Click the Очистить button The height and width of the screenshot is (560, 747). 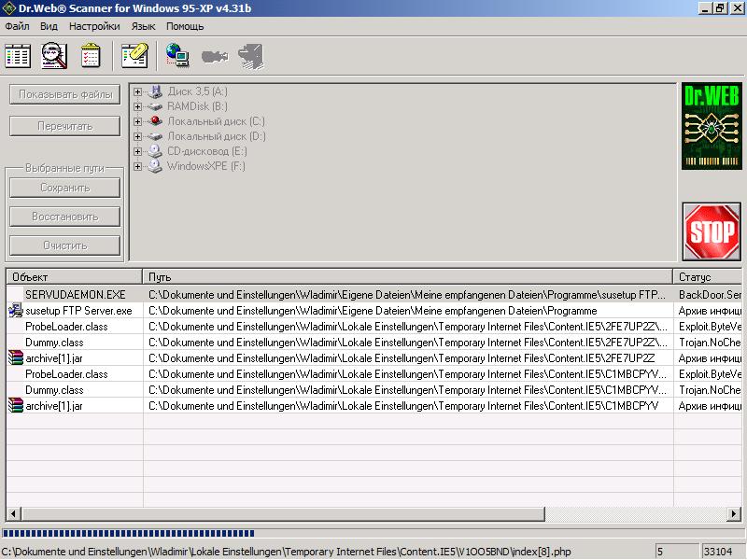point(65,245)
